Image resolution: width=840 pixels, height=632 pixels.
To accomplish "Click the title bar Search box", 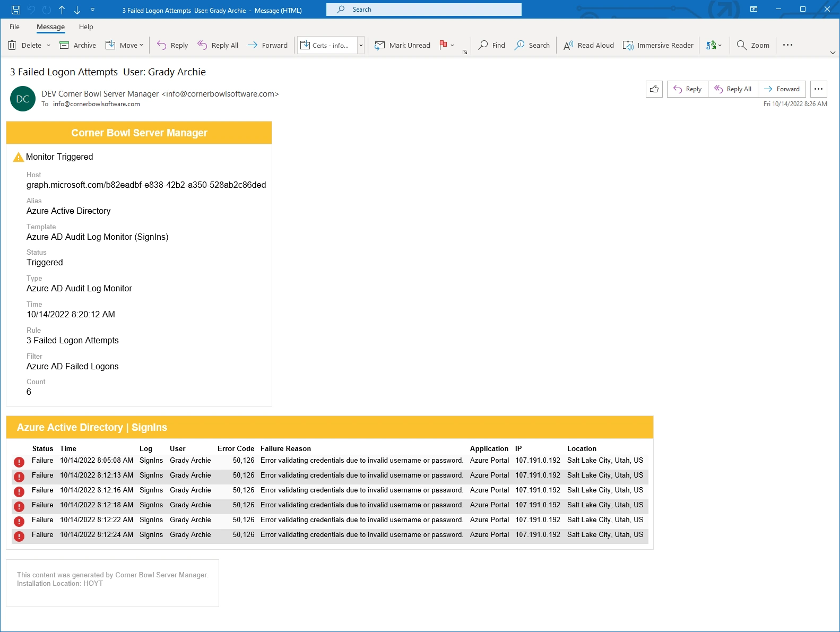I will coord(423,10).
